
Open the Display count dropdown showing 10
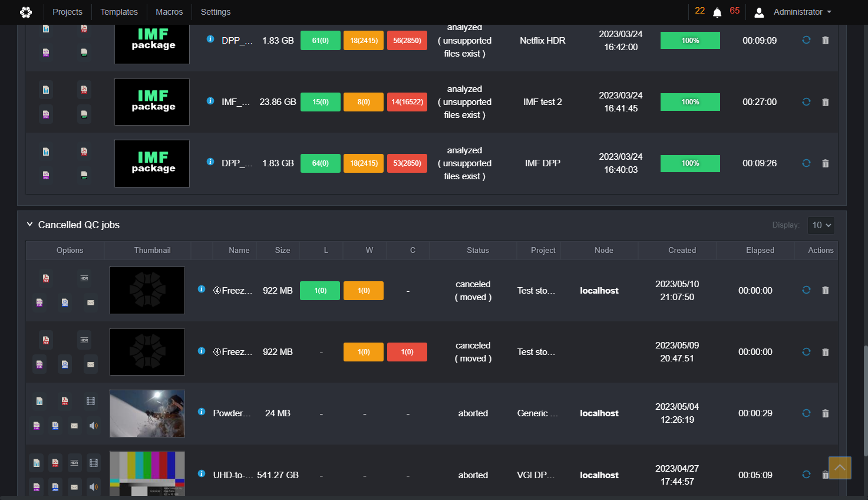point(821,225)
